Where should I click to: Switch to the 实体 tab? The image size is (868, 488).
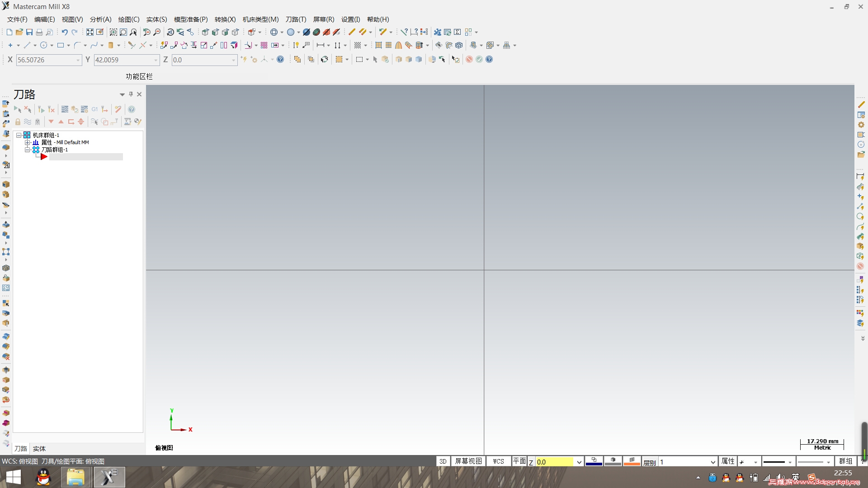(39, 449)
